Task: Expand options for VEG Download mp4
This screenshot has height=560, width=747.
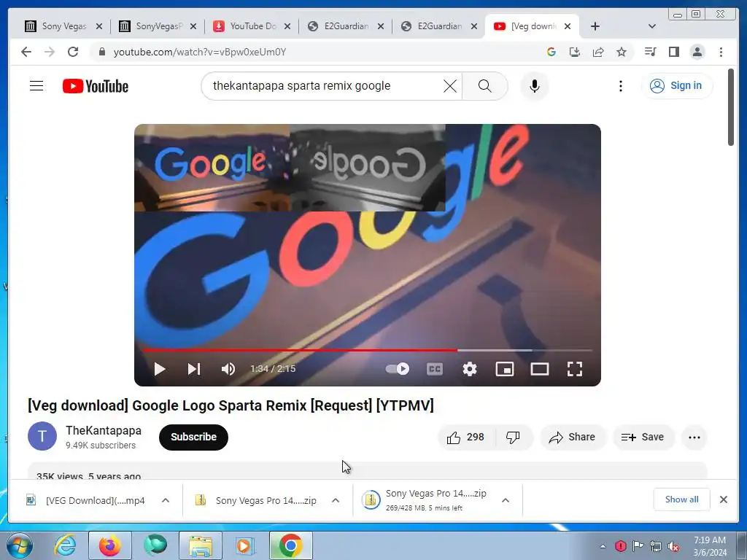Action: (x=166, y=500)
